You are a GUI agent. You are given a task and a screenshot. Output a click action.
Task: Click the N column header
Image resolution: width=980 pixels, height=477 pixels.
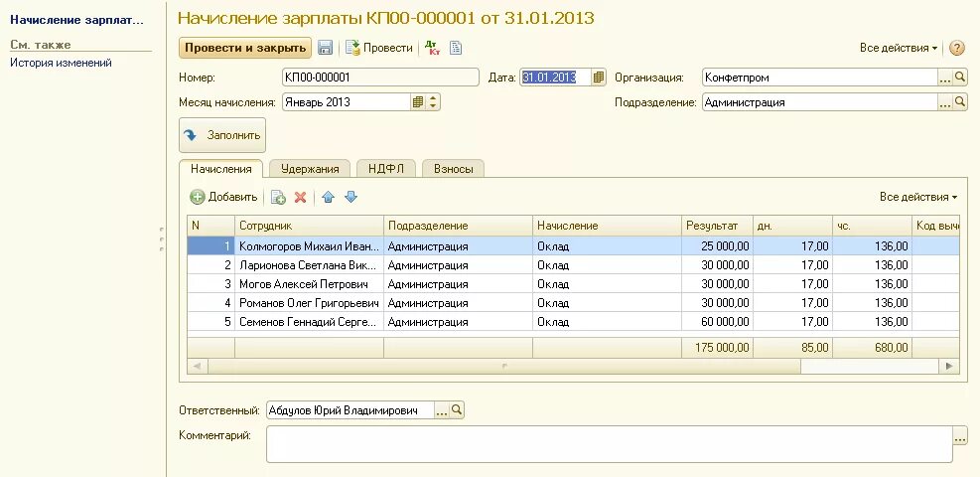[x=211, y=226]
